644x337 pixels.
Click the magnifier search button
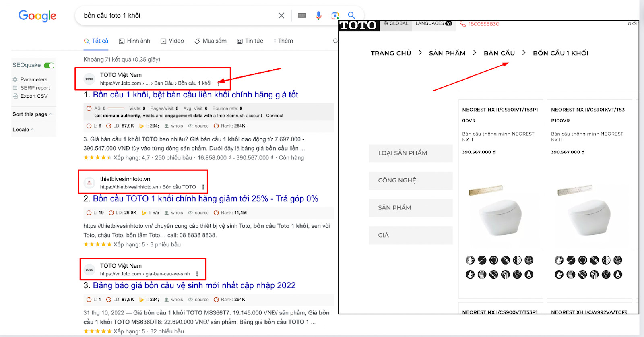coord(351,15)
